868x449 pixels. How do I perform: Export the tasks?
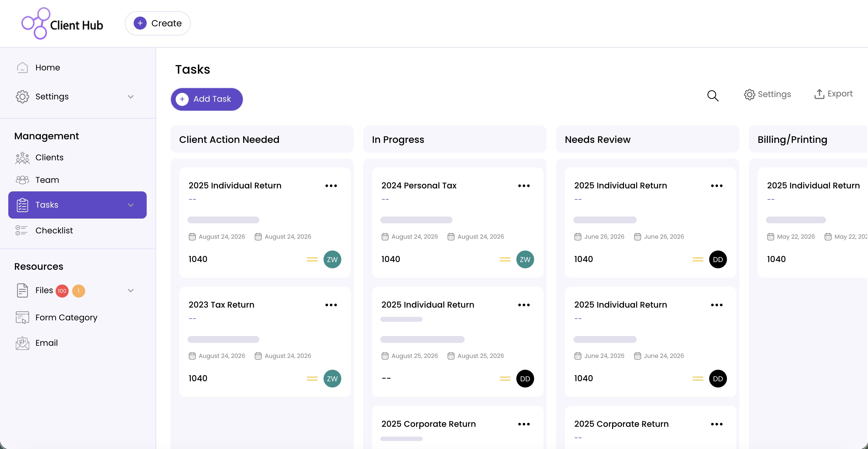click(833, 94)
